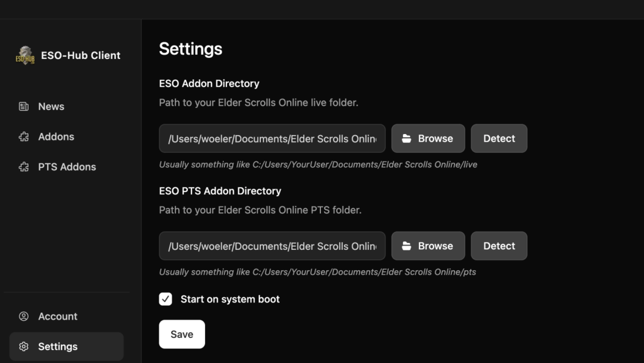This screenshot has height=363, width=644.
Task: Click folder icon in live directory Browse
Action: tap(406, 139)
